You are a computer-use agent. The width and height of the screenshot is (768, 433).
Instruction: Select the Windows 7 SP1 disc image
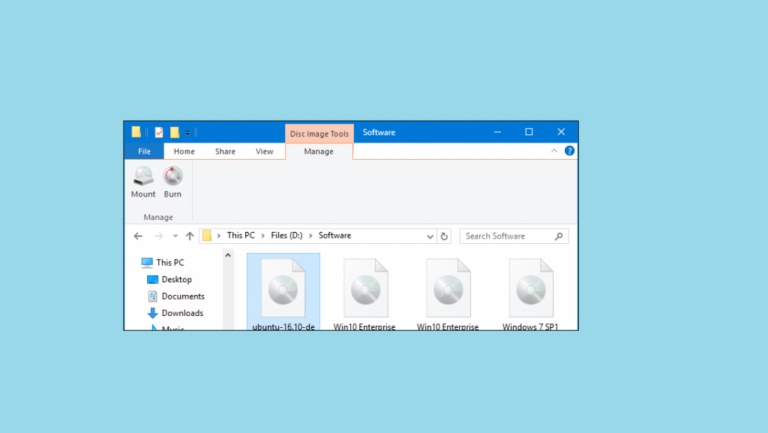pos(530,292)
